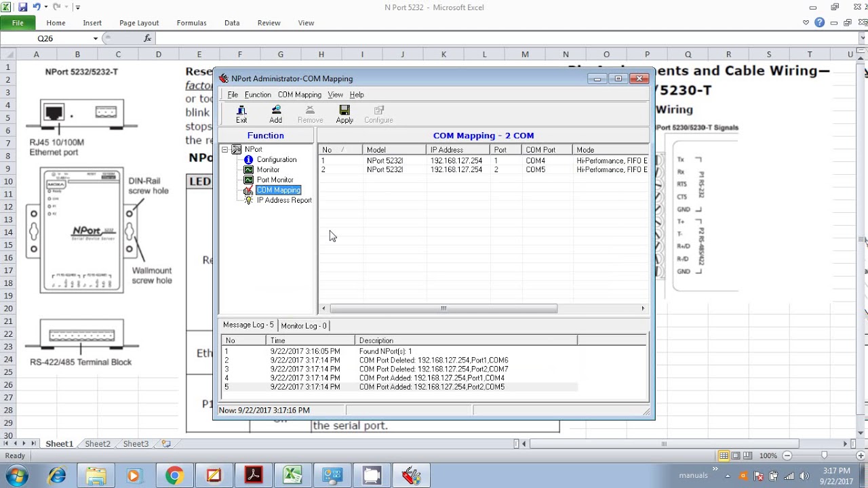Sort the mapping list by No column

pyautogui.click(x=340, y=150)
